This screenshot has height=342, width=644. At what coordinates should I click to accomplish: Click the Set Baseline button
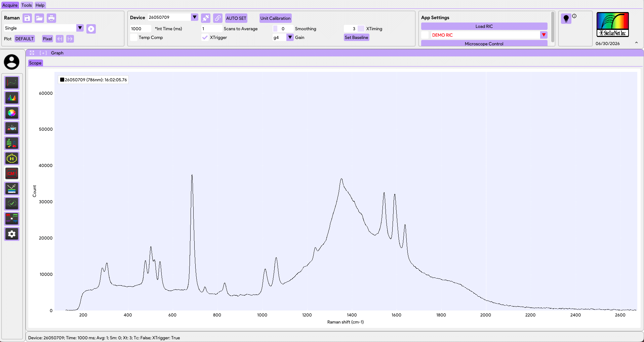(356, 38)
